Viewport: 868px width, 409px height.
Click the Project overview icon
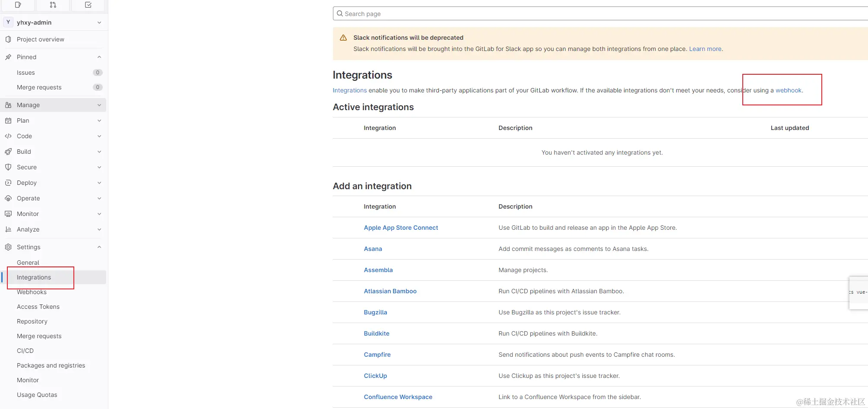pos(8,39)
